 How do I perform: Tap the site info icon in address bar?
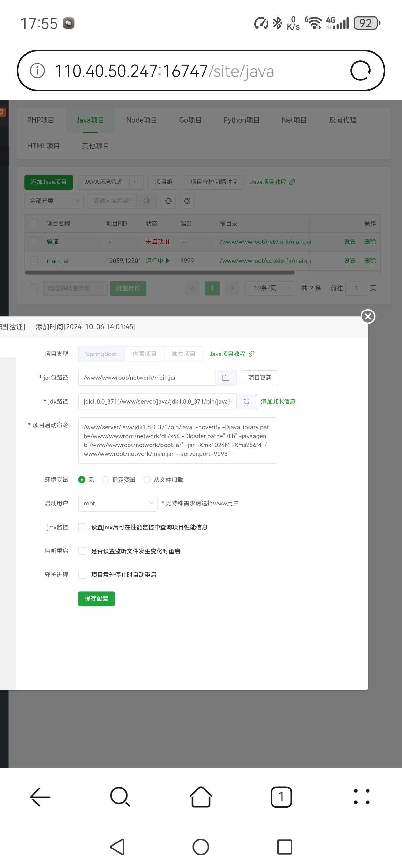tap(37, 71)
